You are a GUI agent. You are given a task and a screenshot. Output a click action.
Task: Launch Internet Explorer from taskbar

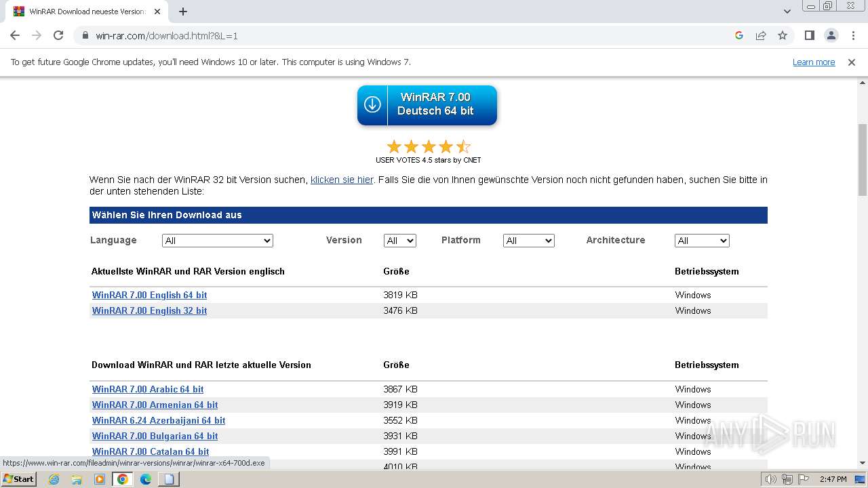point(54,479)
